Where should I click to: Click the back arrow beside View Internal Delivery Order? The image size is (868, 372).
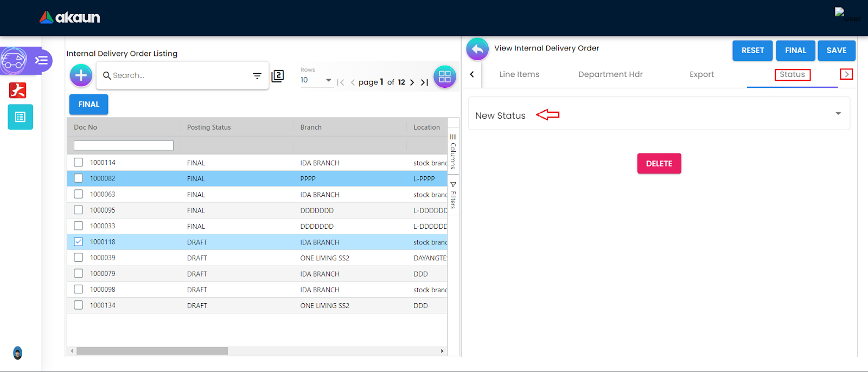477,49
